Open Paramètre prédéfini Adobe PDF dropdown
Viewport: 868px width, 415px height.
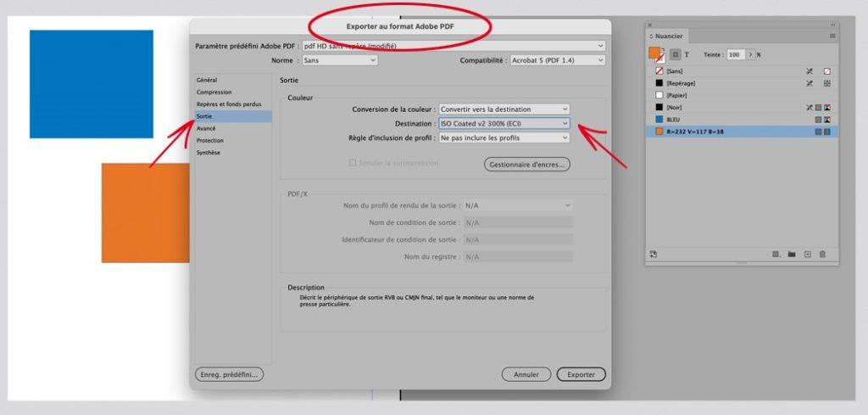[453, 46]
